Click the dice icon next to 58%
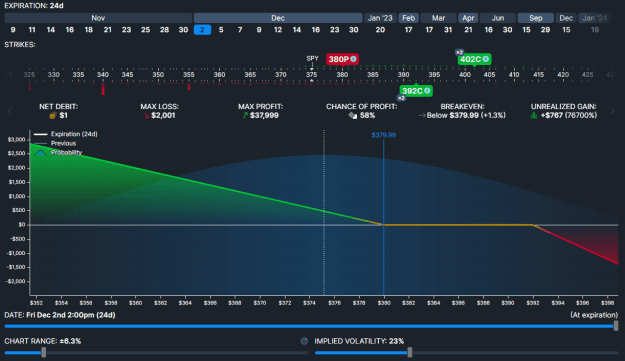This screenshot has width=625, height=361. point(353,116)
